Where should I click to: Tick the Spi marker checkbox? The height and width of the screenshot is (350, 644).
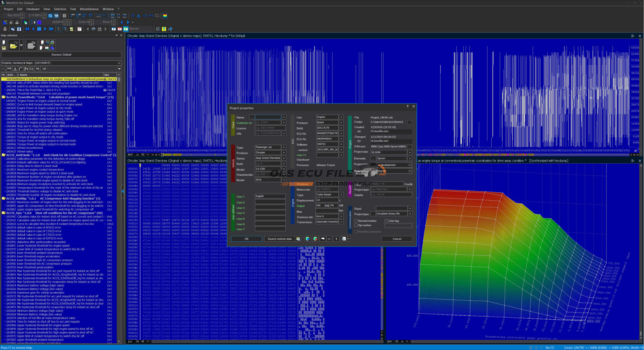coord(356,225)
